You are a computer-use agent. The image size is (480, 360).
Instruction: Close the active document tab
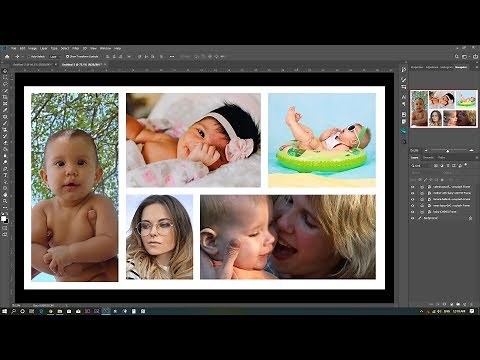pos(105,64)
